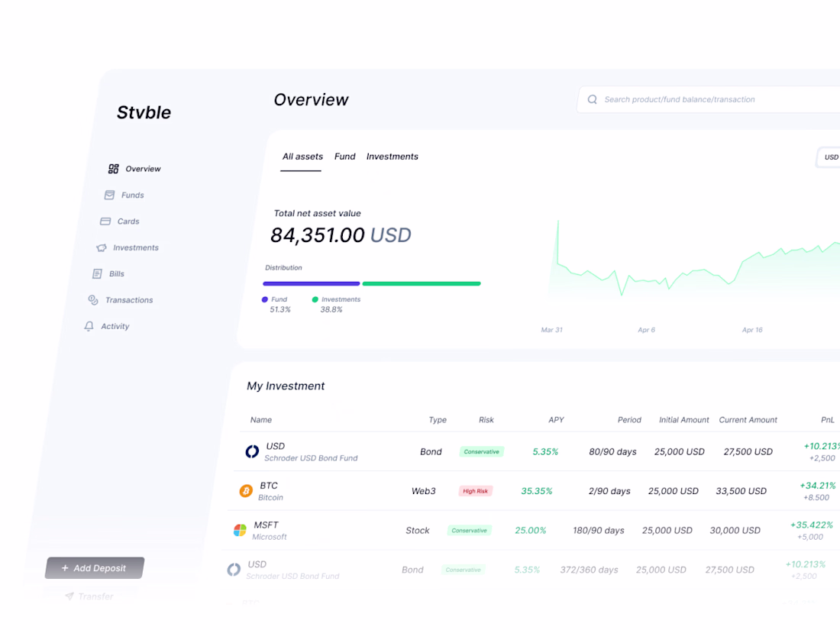This screenshot has width=840, height=630.
Task: Click the Bitcoin name under BTC
Action: tap(270, 498)
